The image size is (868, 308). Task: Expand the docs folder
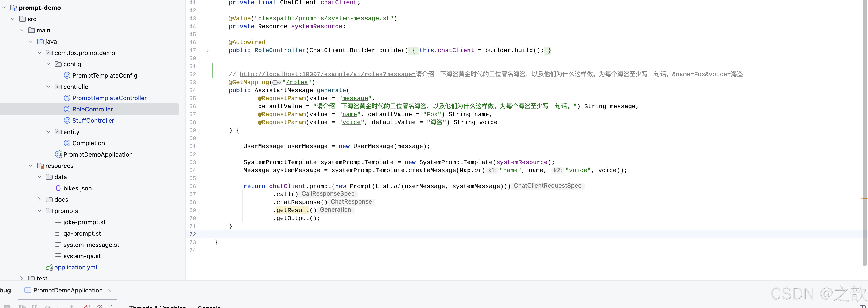[39, 199]
